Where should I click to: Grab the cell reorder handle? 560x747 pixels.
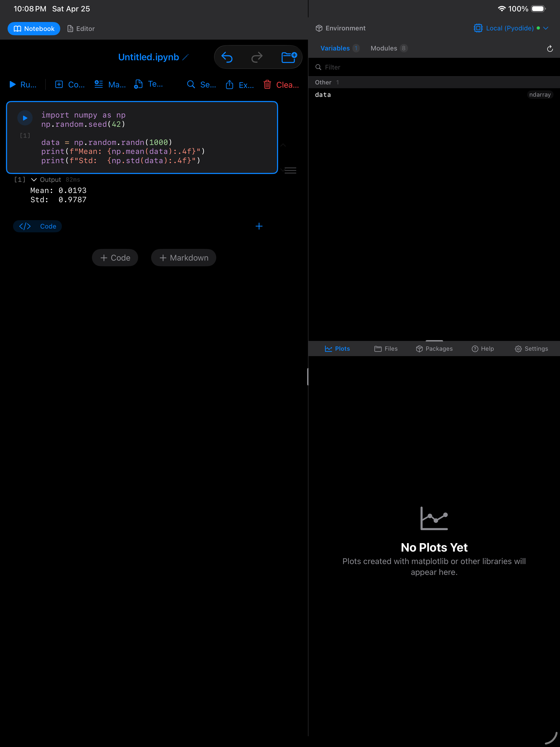coord(290,170)
